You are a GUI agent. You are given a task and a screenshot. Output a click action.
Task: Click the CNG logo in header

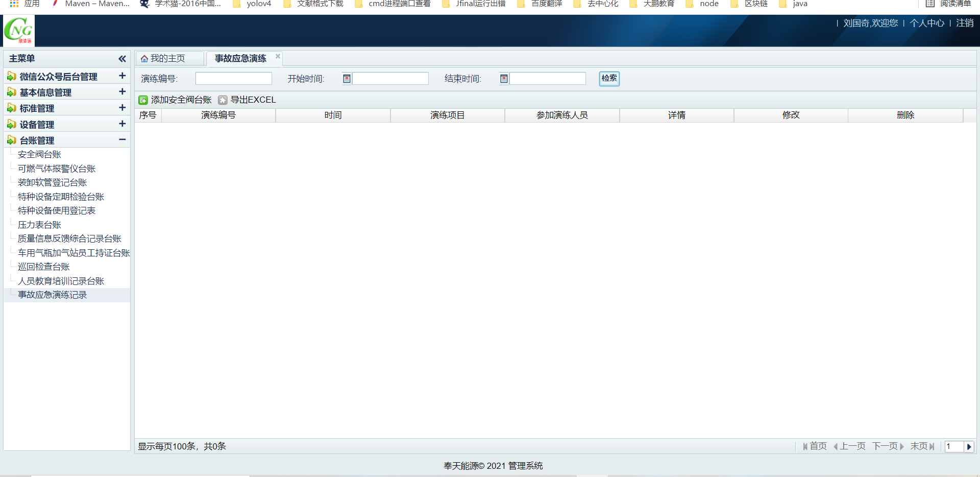click(19, 31)
